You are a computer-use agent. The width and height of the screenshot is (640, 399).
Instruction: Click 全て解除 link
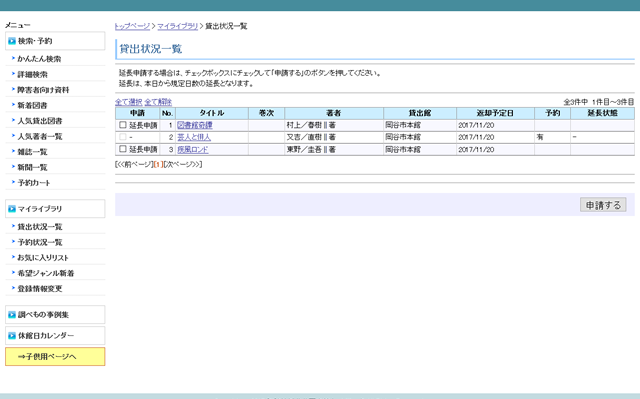pyautogui.click(x=158, y=102)
